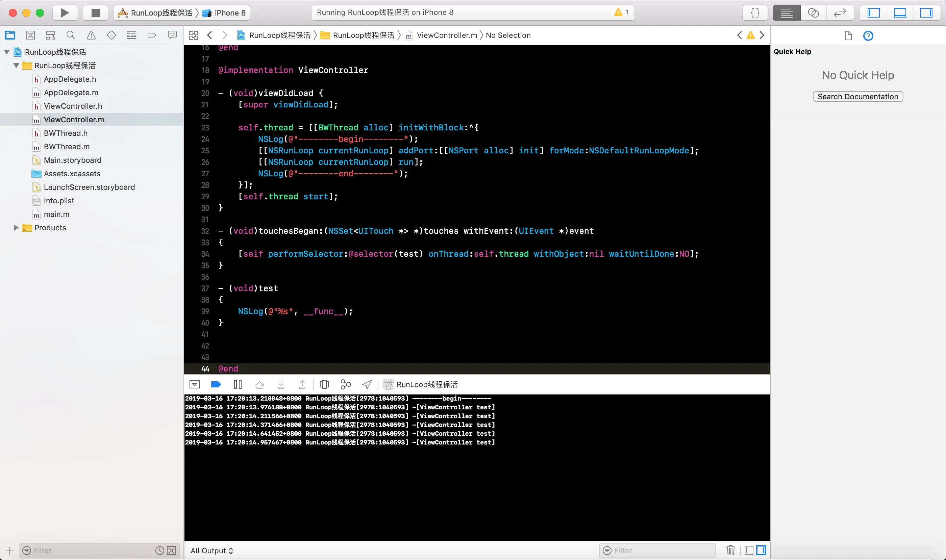Toggle the Navigator panel visibility
The image size is (946, 560).
point(873,13)
